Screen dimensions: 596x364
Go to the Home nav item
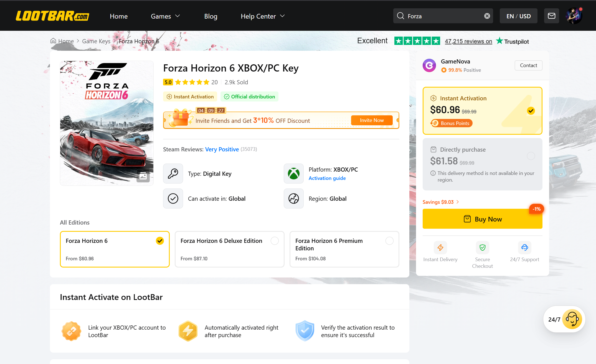coord(119,16)
